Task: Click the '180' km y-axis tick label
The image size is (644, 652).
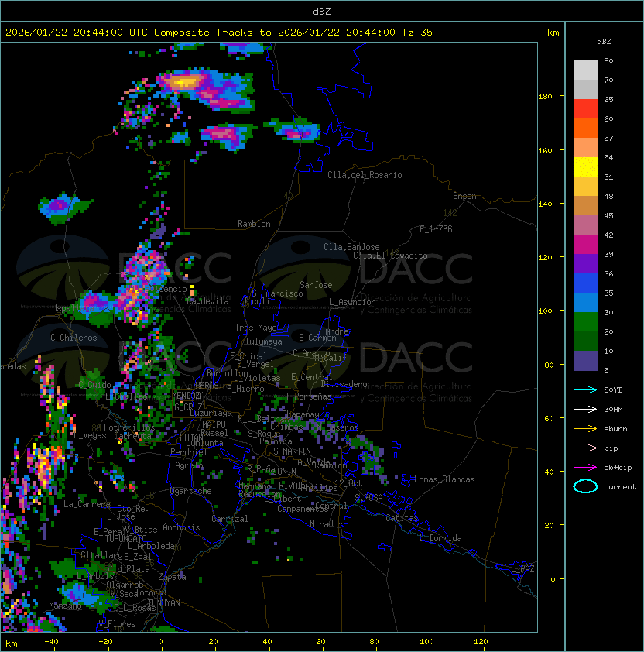Action: [x=545, y=97]
